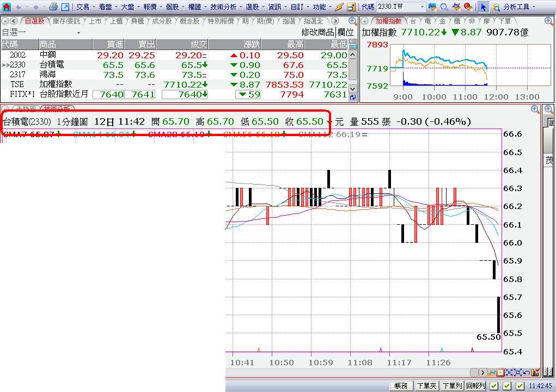Open the 報價 dropdown menu
Image resolution: width=556 pixels, height=392 pixels.
click(152, 7)
